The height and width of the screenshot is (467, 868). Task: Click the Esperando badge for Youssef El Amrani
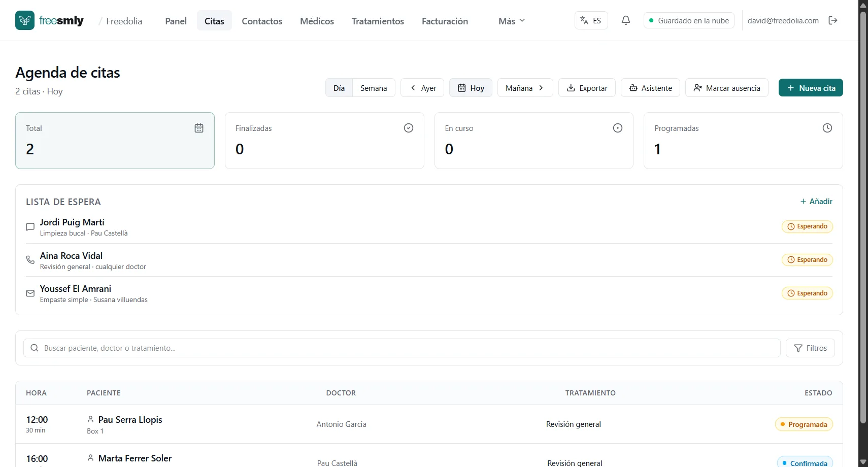click(x=807, y=293)
